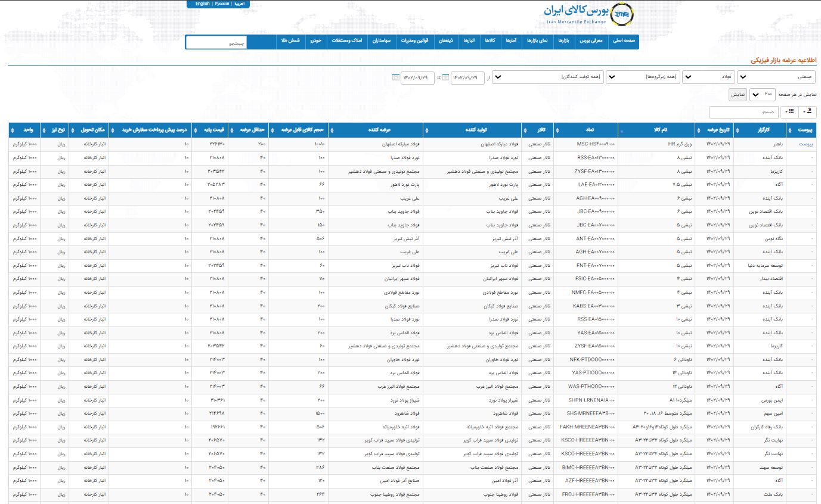Sort by کارگزار column header
The width and height of the screenshot is (821, 504).
pyautogui.click(x=760, y=130)
